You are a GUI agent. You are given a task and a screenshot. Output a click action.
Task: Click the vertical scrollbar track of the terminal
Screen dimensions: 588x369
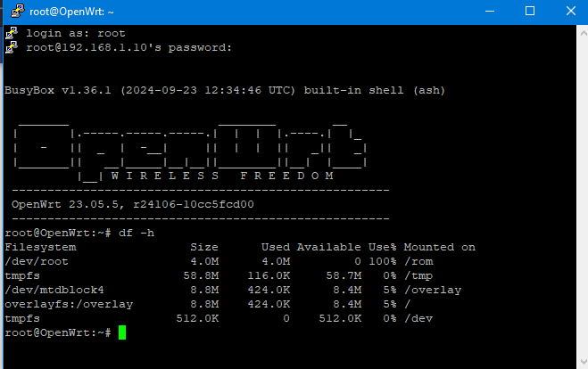click(x=582, y=196)
